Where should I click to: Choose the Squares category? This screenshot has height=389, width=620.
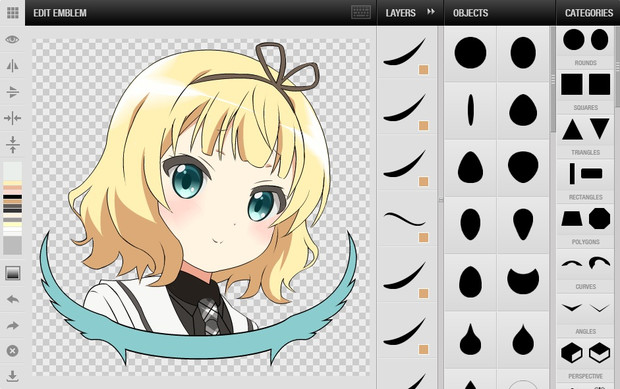[x=586, y=92]
